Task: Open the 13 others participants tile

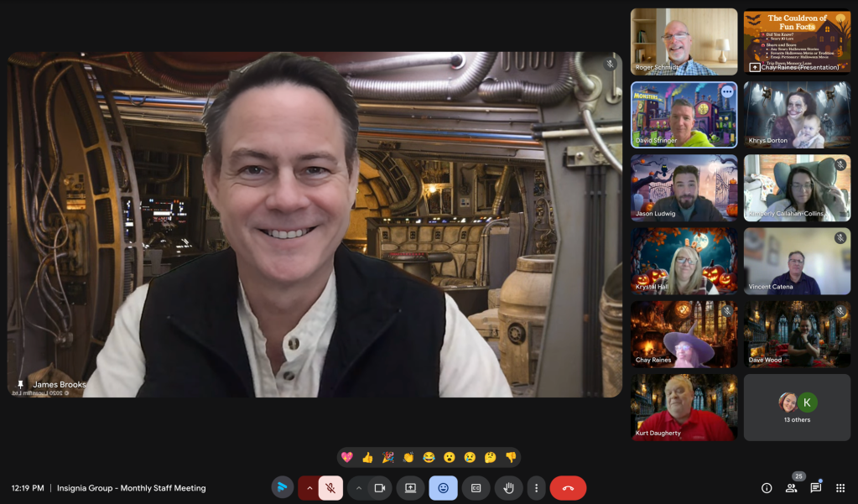Action: click(x=796, y=407)
